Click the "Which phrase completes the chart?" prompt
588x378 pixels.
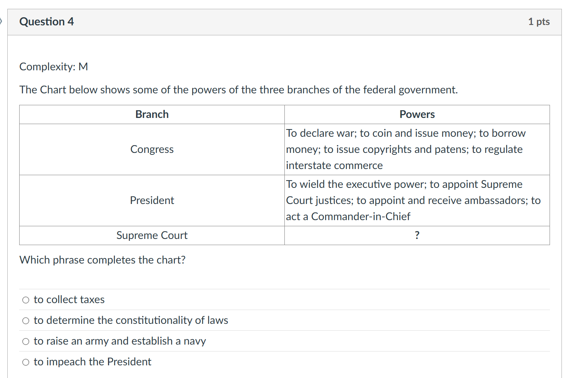click(102, 260)
